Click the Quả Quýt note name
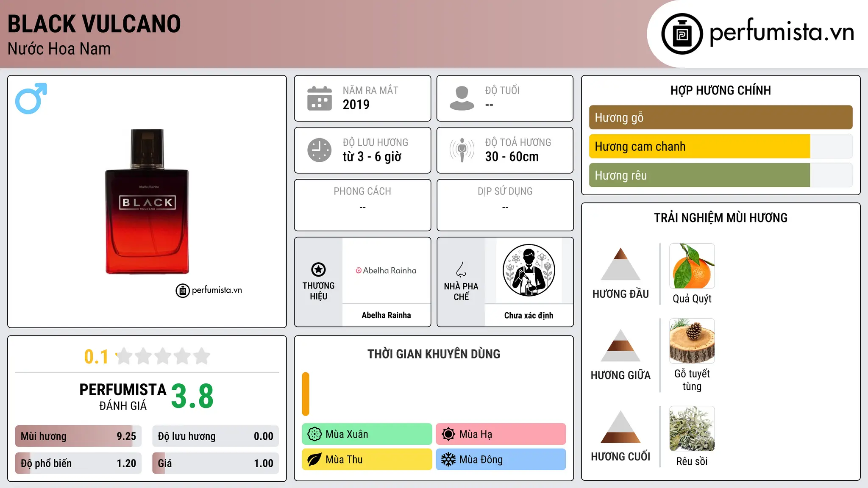868x488 pixels. point(692,299)
